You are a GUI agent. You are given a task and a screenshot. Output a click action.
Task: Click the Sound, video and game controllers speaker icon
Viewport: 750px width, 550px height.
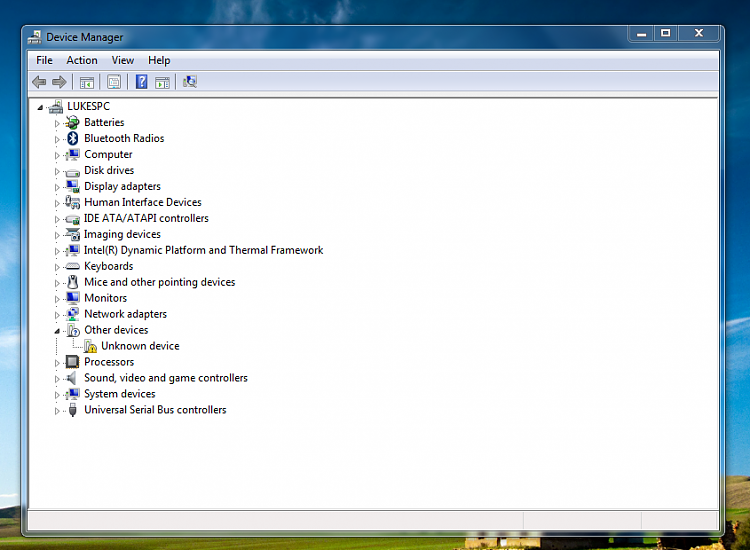tap(72, 378)
